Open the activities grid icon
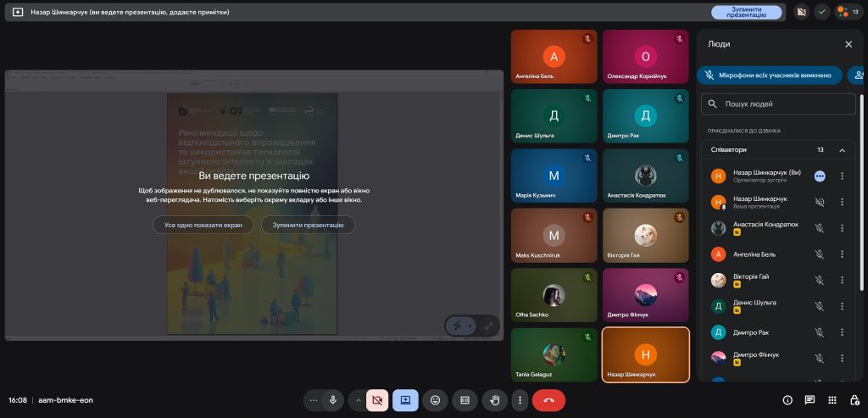This screenshot has height=418, width=868. [832, 400]
